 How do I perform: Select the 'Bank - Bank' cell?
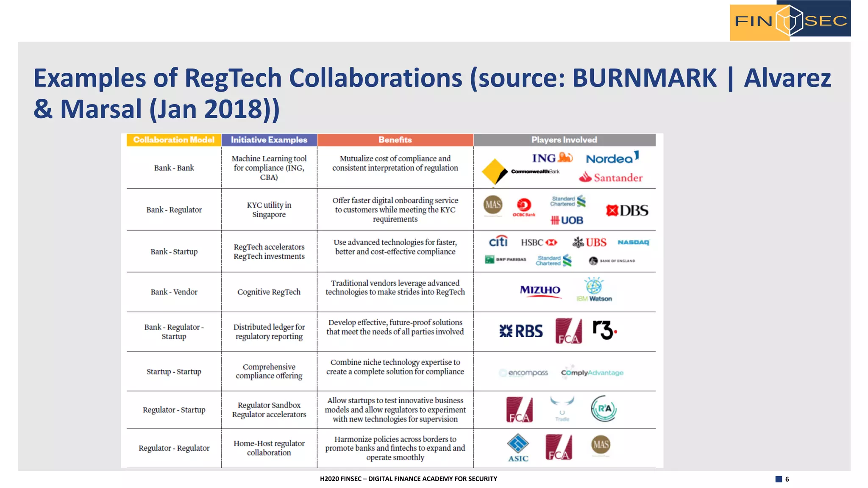pos(174,168)
